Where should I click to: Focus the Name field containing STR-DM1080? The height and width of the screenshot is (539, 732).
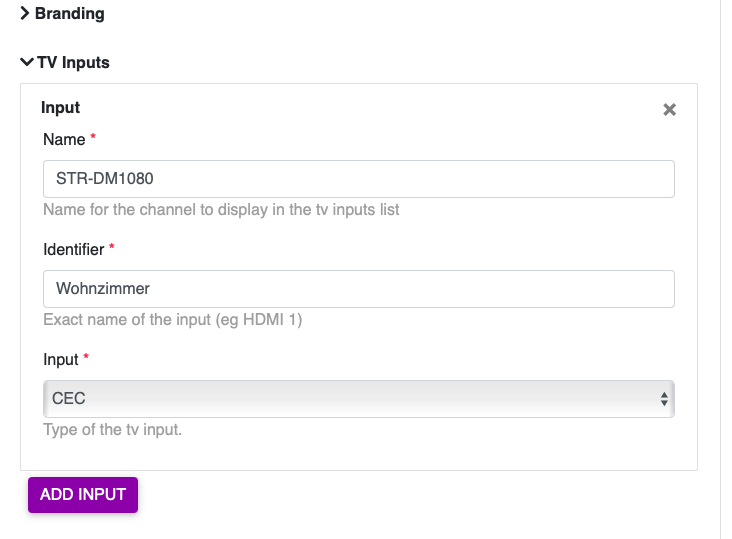(x=358, y=179)
